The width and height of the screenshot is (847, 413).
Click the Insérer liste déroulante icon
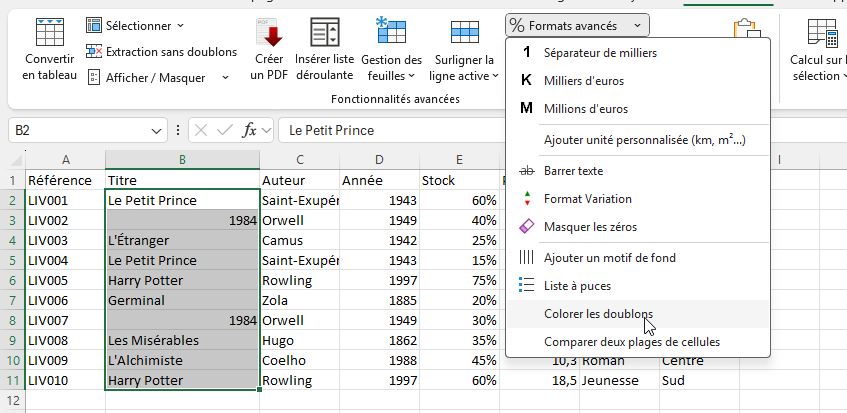[325, 32]
